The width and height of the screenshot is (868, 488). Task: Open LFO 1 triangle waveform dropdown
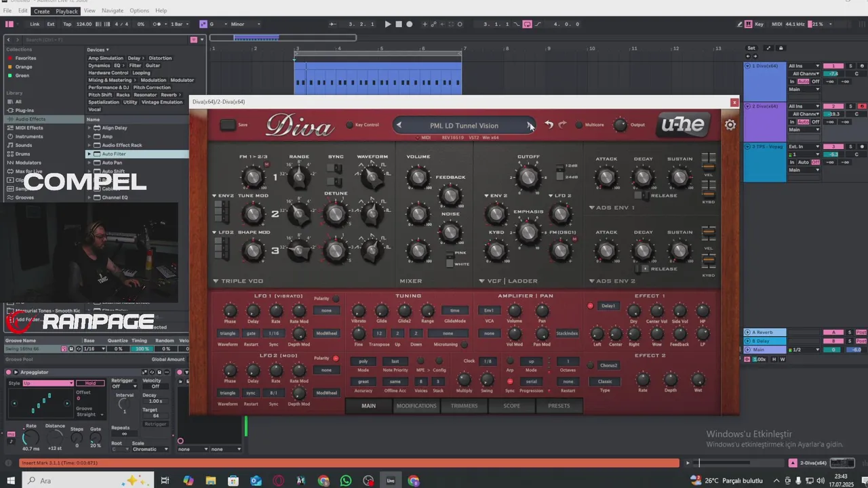[x=229, y=333]
